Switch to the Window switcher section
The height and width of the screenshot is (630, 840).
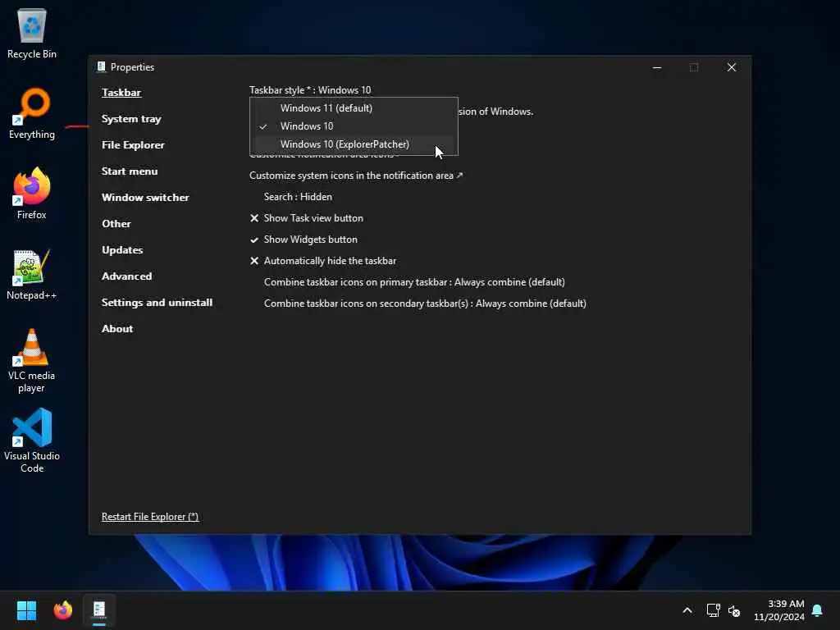145,198
